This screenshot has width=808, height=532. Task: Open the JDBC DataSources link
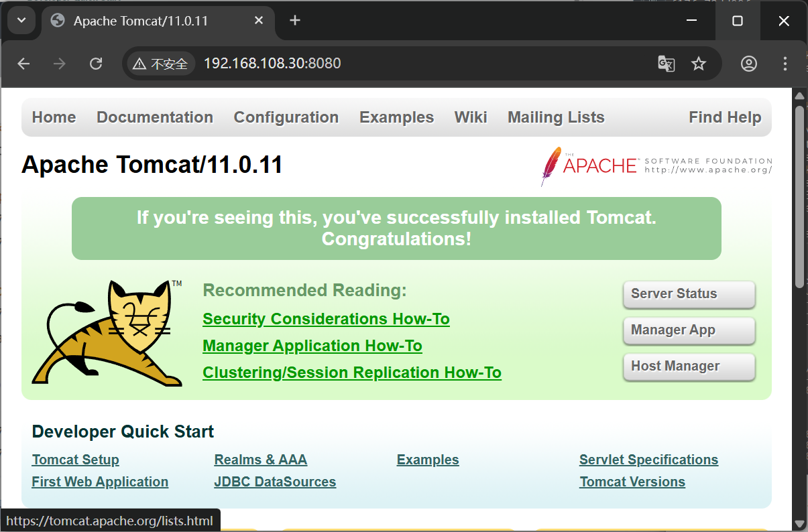click(275, 482)
